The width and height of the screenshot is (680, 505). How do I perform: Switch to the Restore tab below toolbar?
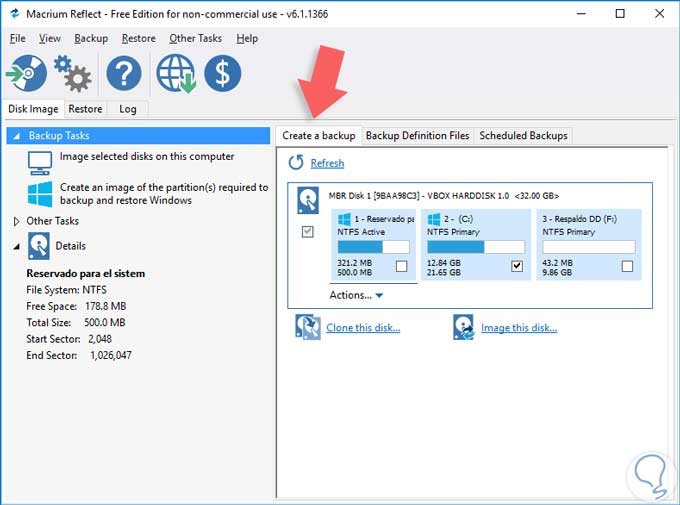pos(85,109)
